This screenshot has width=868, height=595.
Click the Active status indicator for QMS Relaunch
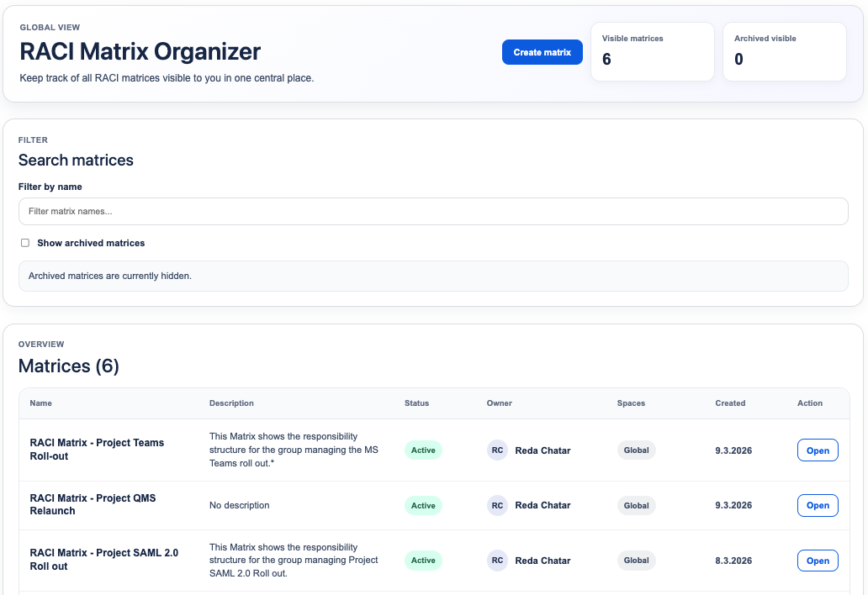[x=423, y=505]
